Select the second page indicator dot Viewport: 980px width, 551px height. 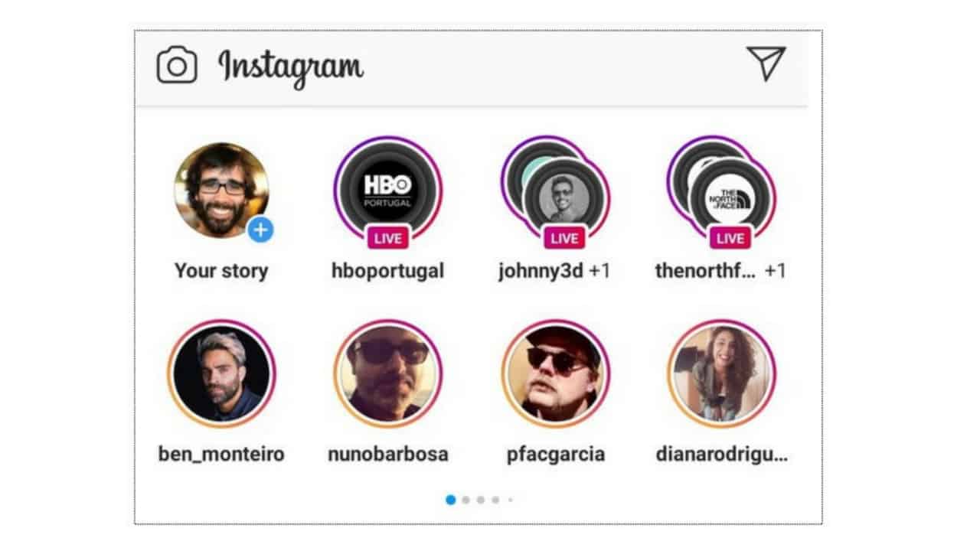click(465, 500)
